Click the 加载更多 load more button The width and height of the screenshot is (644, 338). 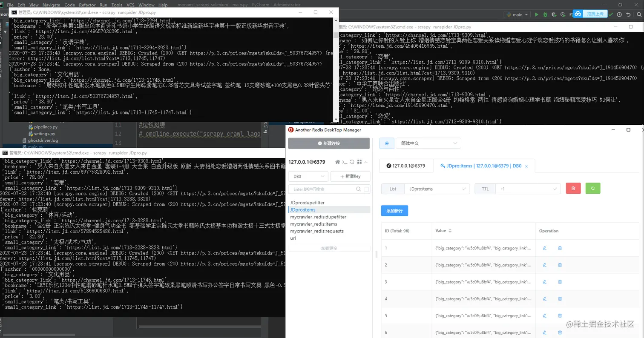tap(329, 248)
